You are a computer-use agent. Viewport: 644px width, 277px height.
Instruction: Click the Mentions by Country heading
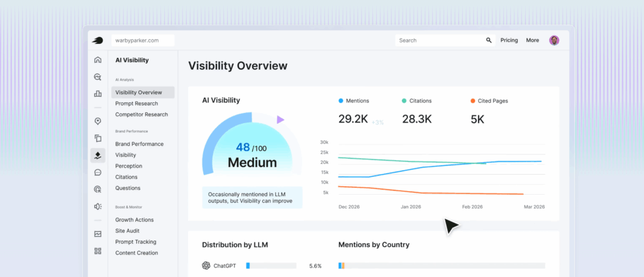point(374,245)
